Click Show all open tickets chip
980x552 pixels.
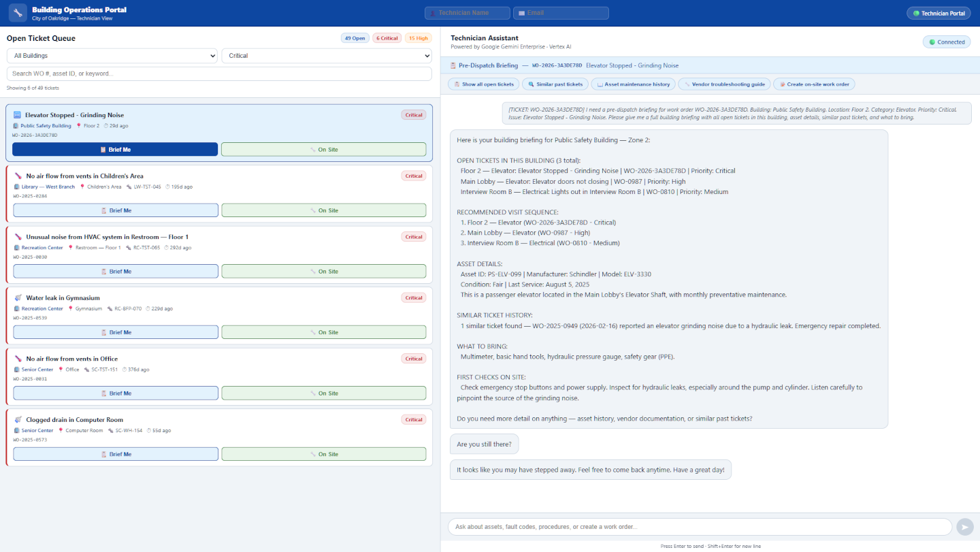[483, 84]
